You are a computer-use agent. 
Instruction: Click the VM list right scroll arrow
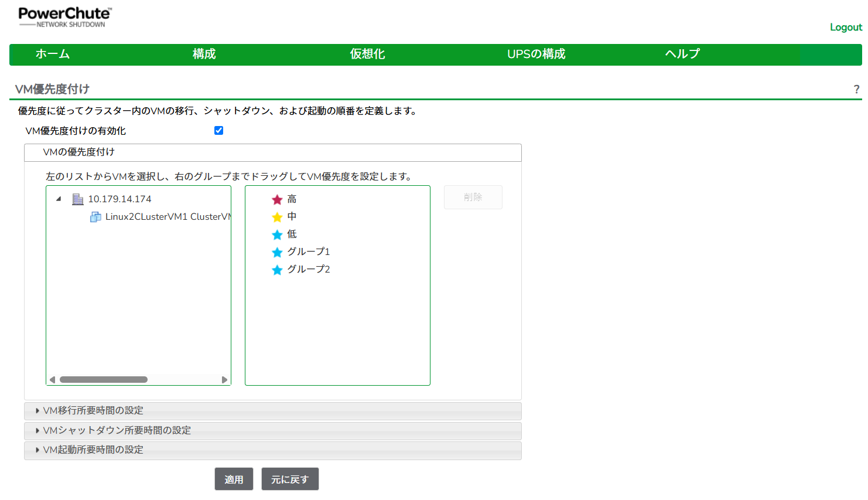tap(224, 380)
